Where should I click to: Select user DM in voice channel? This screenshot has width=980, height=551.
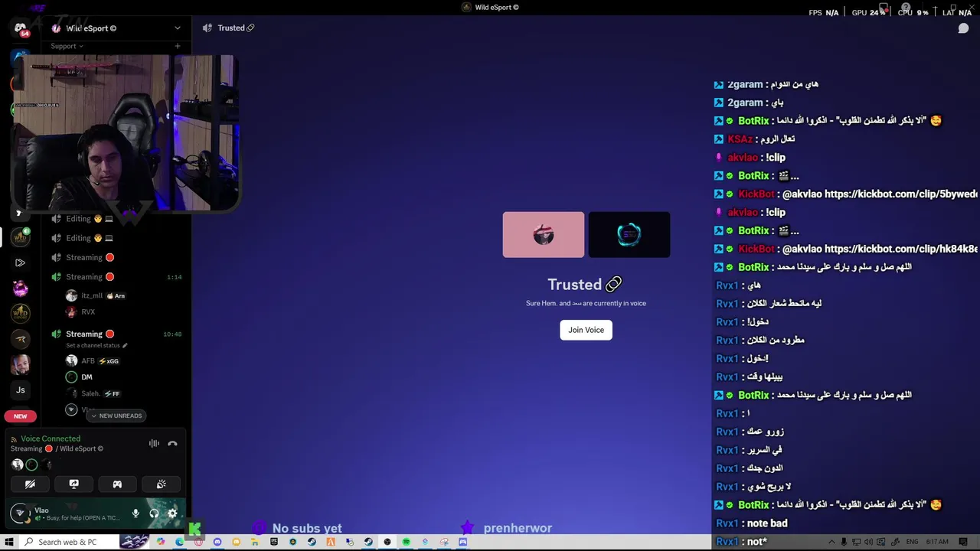79,377
